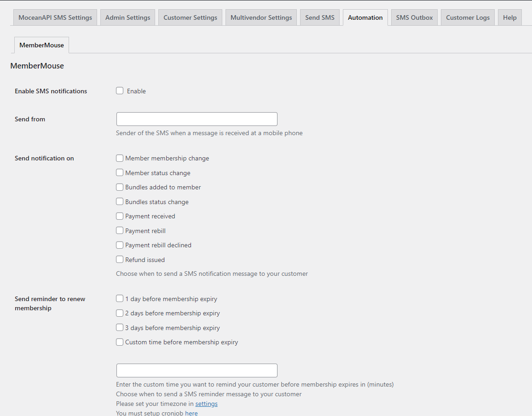The width and height of the screenshot is (532, 416).
Task: Select 'Choose when to send a SMS notification' text
Action: coord(212,274)
